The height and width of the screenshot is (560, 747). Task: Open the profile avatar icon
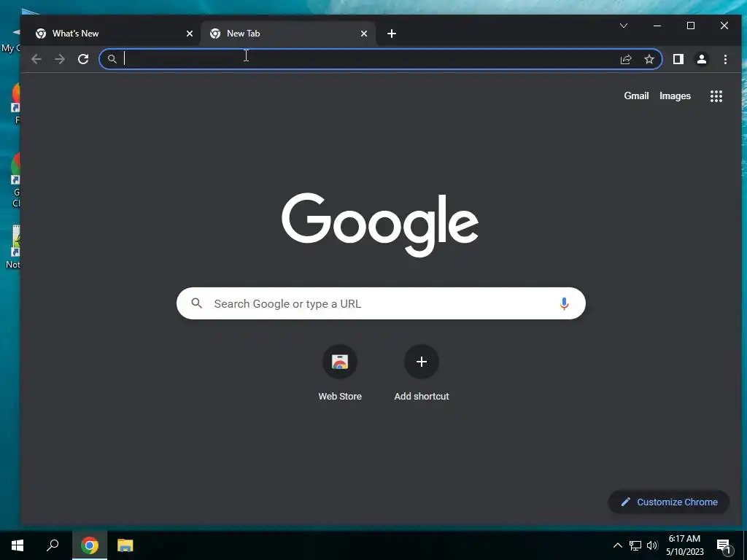(701, 59)
